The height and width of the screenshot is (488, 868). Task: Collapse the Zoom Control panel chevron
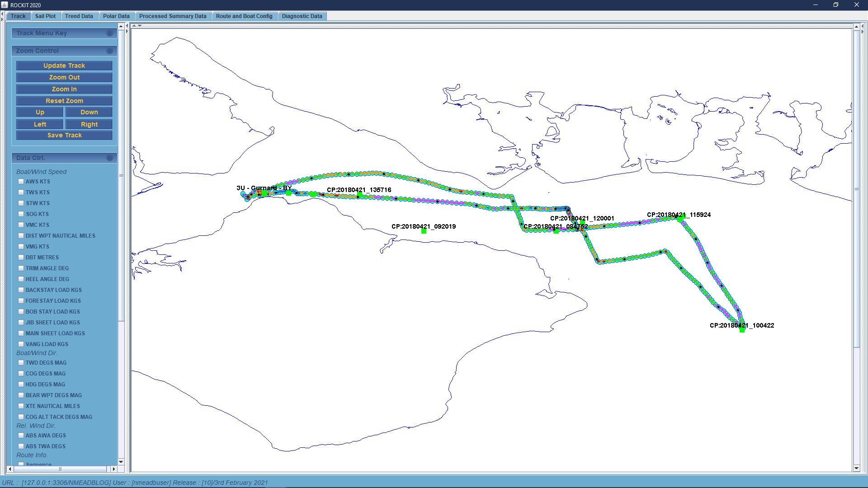109,51
